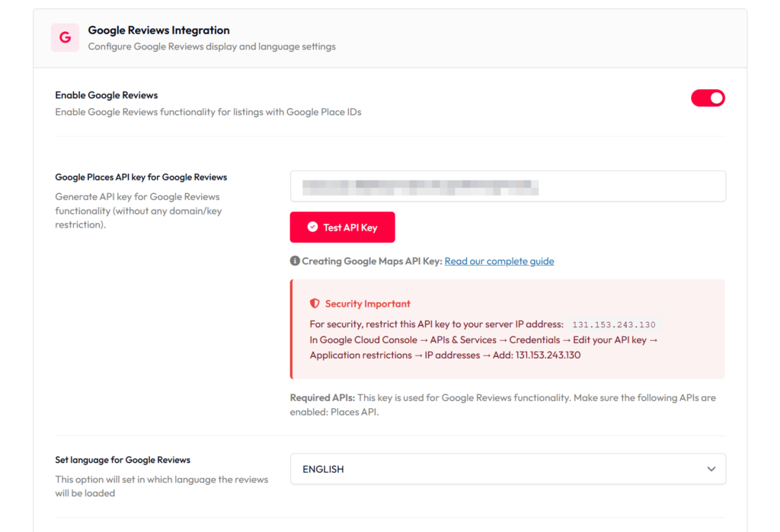
Task: Open the Read our complete guide link
Action: coord(499,261)
